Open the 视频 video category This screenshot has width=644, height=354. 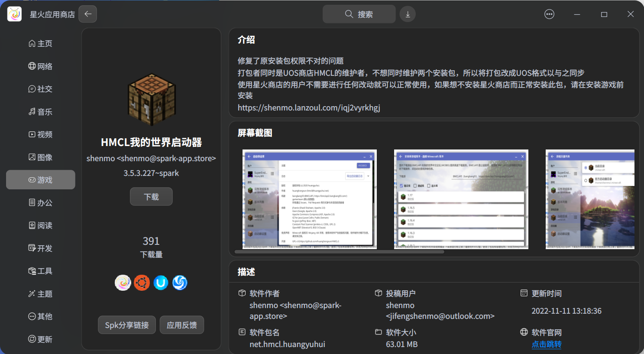[x=40, y=134]
